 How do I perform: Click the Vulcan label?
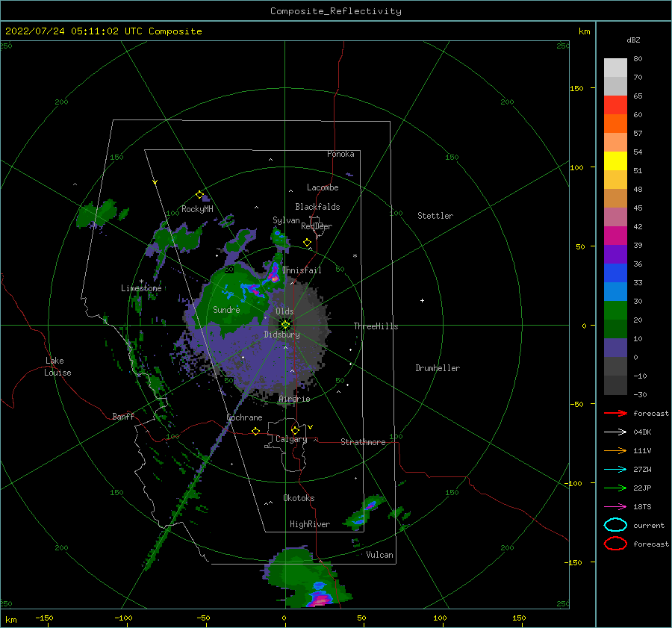pos(379,555)
